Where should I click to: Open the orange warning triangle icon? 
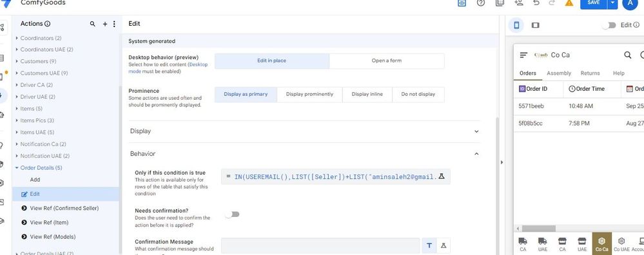click(569, 3)
